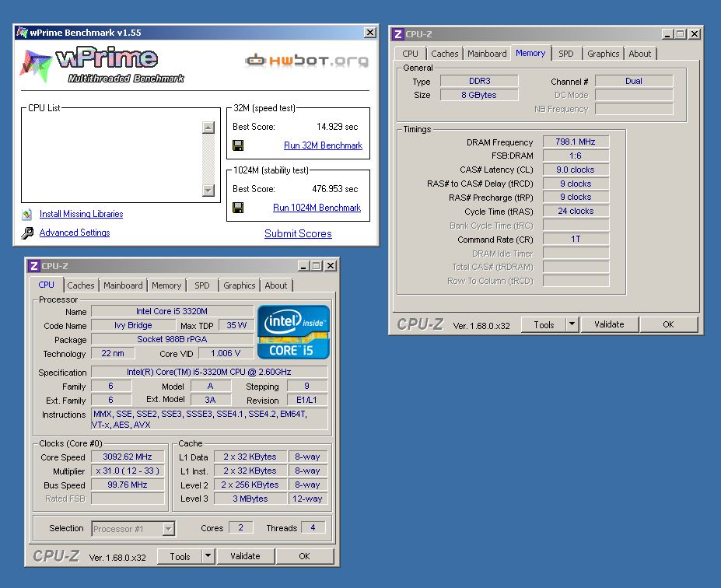The height and width of the screenshot is (588, 721).
Task: Click the CPU-Z Z icon in CPU window title
Action: click(34, 266)
